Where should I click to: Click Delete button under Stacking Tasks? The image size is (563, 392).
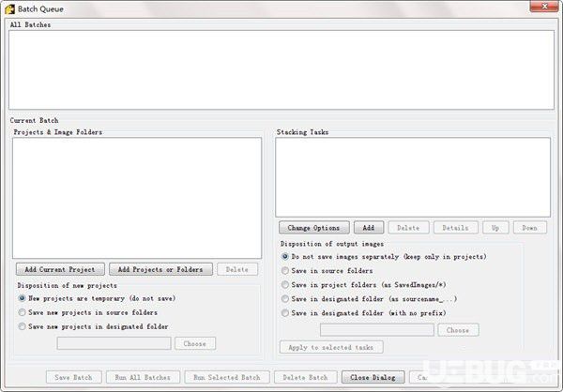[408, 228]
